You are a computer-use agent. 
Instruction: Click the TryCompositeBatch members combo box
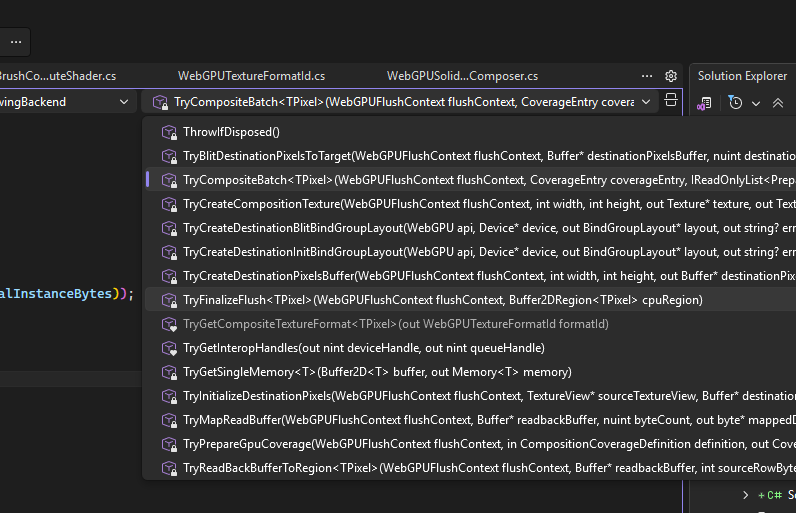pyautogui.click(x=402, y=102)
